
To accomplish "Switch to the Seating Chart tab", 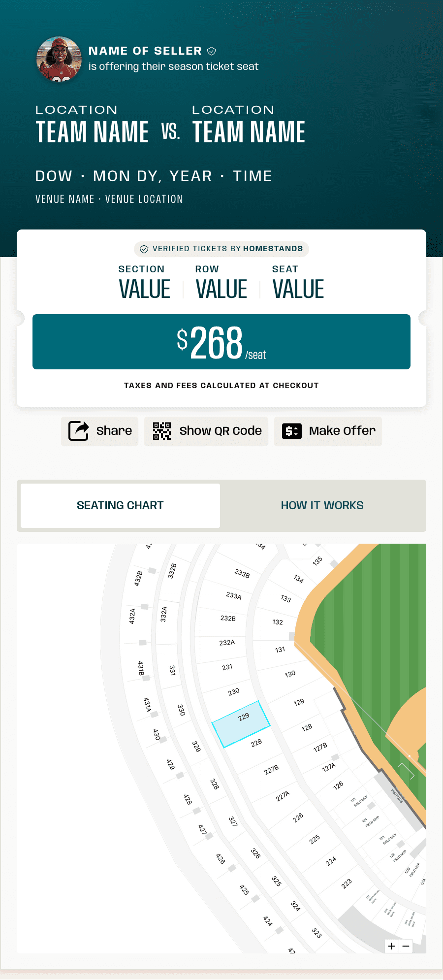I will pyautogui.click(x=120, y=506).
